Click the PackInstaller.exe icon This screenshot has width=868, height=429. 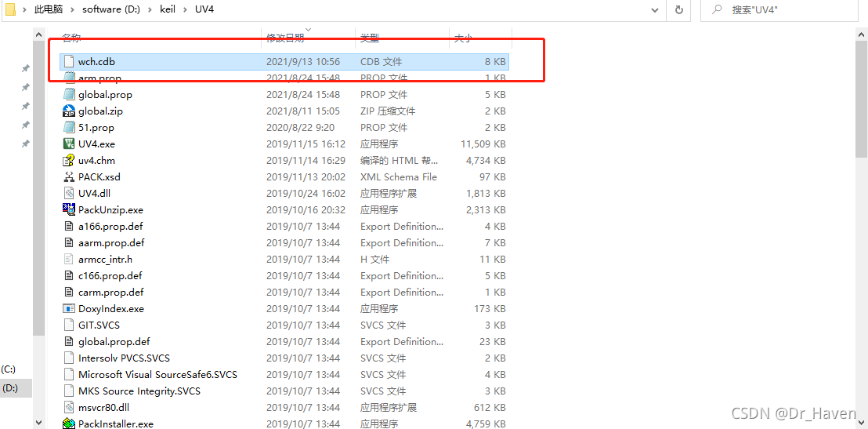click(69, 424)
